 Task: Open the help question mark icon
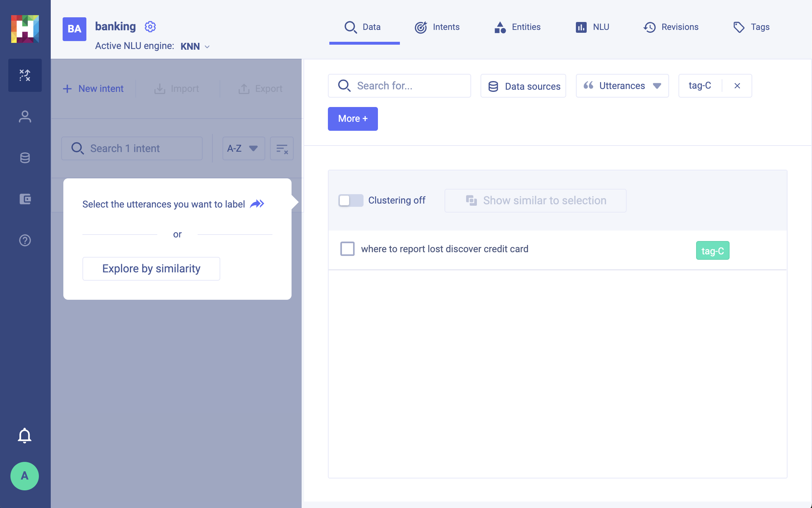pos(25,240)
